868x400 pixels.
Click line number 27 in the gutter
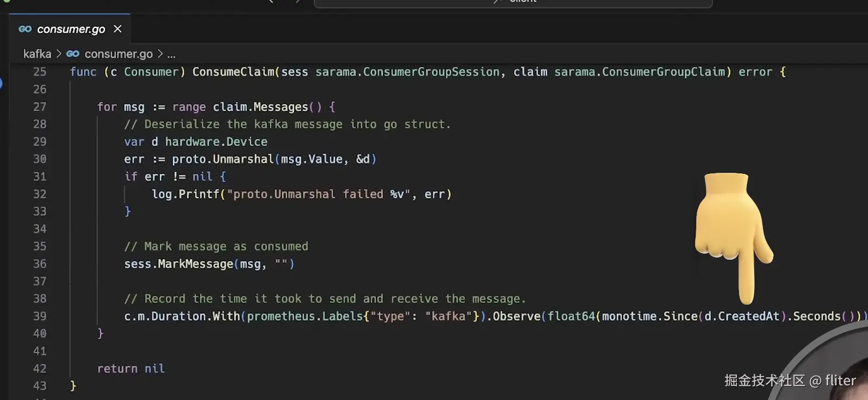coord(40,107)
